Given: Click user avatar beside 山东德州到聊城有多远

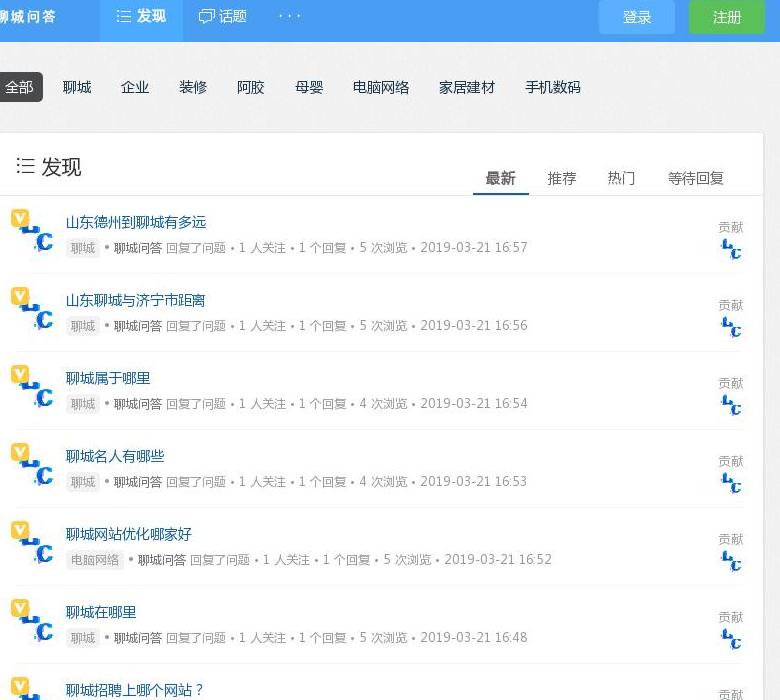Looking at the screenshot, I should [x=32, y=232].
